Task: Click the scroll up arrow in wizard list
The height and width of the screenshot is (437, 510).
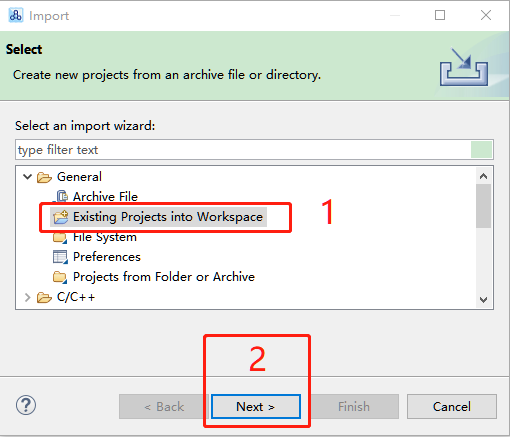Action: [483, 176]
